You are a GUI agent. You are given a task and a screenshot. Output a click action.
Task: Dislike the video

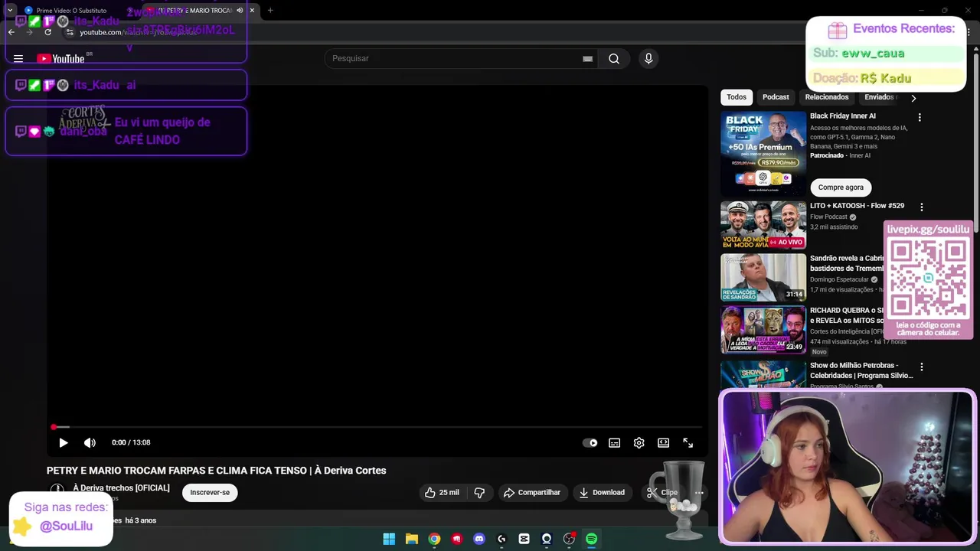(479, 492)
